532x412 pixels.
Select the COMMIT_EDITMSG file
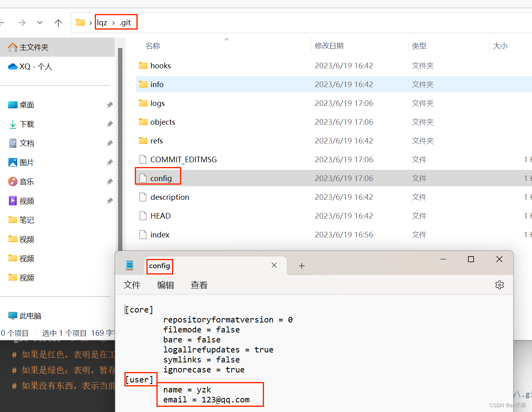(x=334, y=159)
